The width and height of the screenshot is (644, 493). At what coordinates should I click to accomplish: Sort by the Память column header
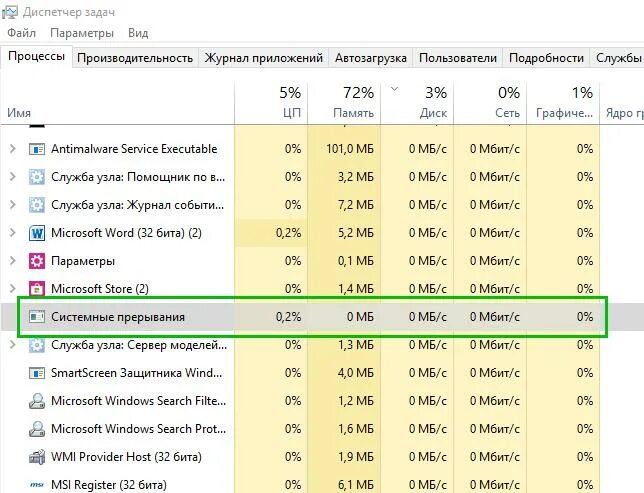[344, 103]
